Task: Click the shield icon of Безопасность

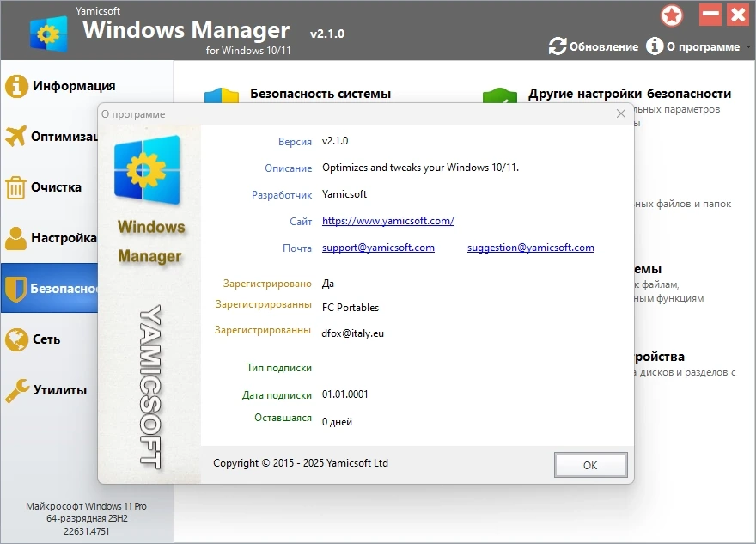Action: 16,289
